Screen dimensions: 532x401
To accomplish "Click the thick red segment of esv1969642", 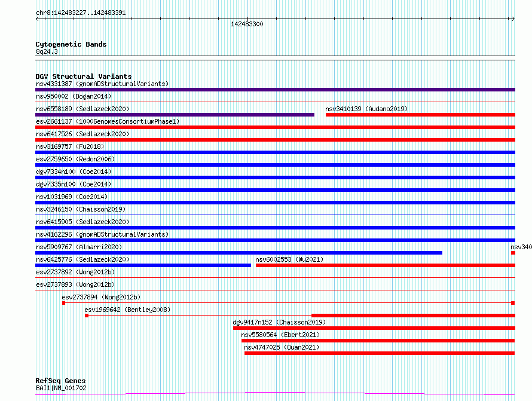I will (413, 316).
